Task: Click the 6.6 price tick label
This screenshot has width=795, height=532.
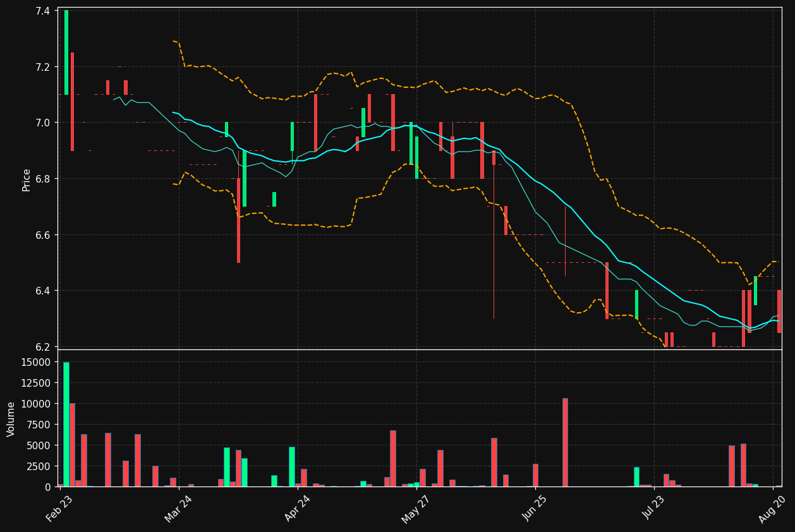Action: 44,235
